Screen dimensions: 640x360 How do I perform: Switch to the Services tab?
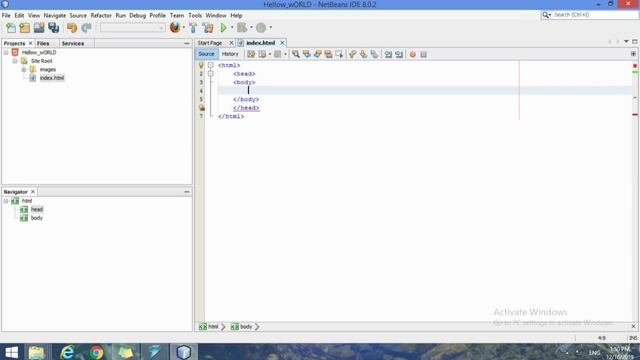tap(73, 43)
